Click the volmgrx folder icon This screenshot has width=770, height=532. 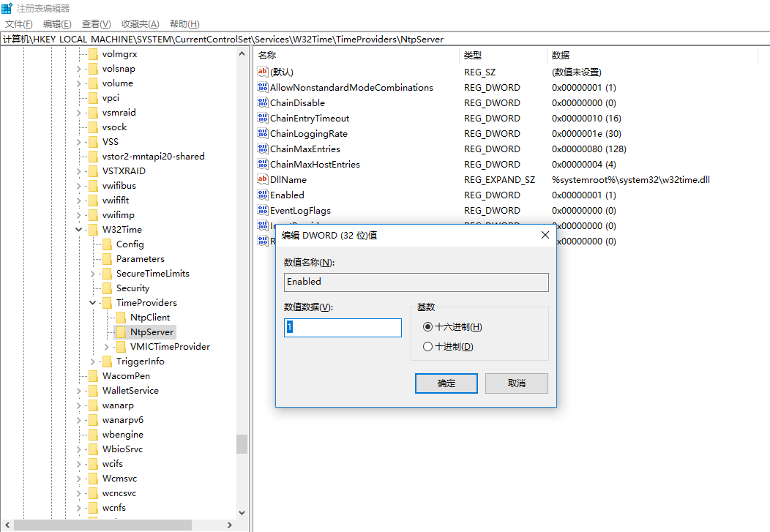click(x=93, y=54)
